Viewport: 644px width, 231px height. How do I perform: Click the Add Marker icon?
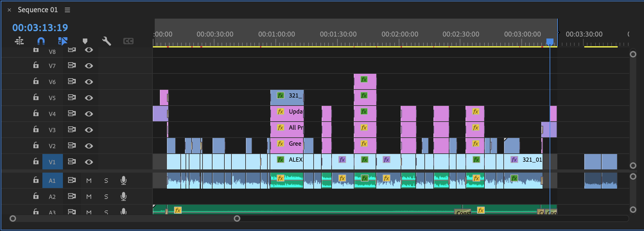(x=85, y=41)
